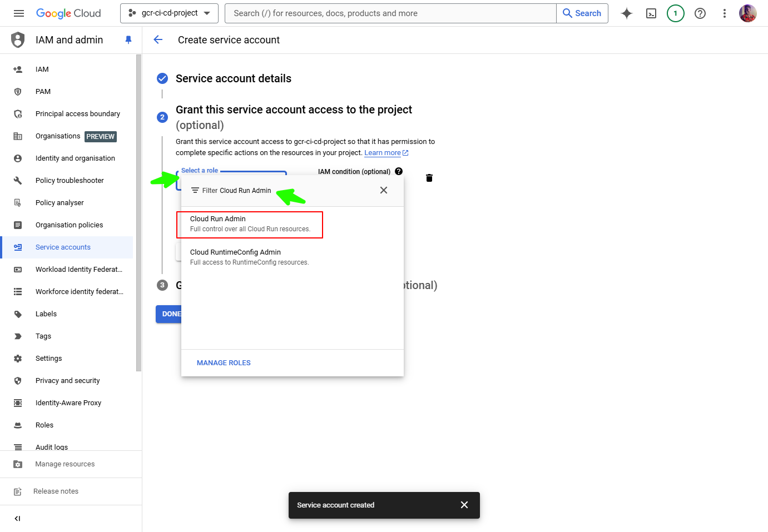Open Gemini AI assistant sparkle icon
768x532 pixels.
[627, 13]
